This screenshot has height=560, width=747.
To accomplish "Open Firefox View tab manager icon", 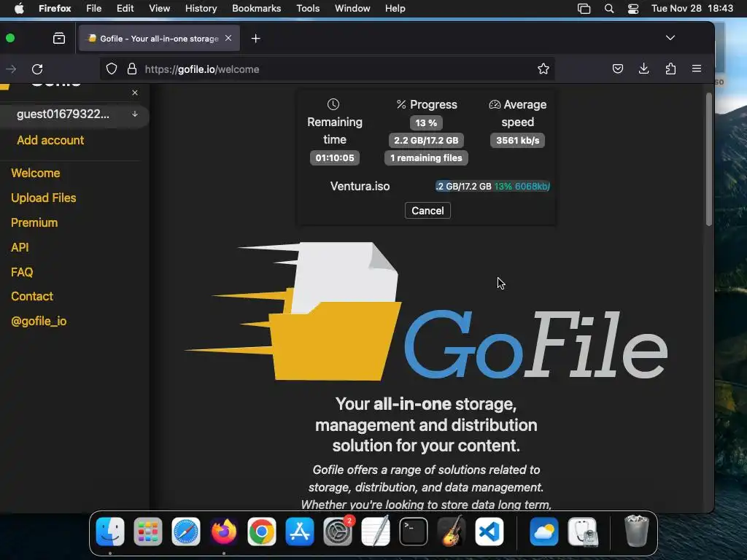I will click(59, 38).
